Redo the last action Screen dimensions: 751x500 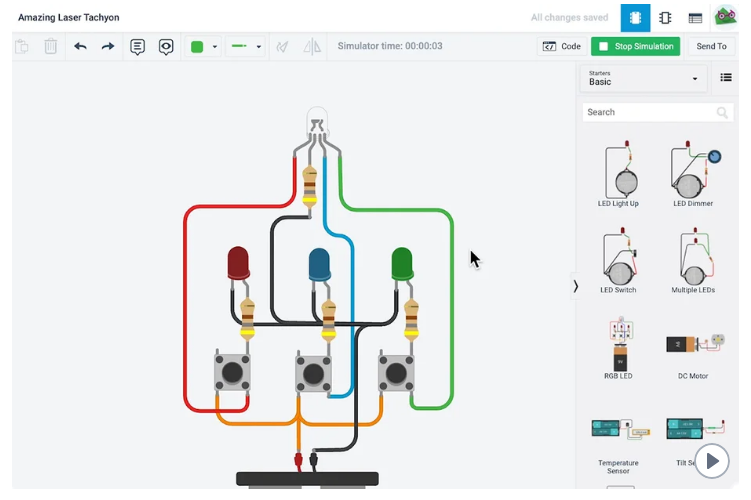coord(108,46)
